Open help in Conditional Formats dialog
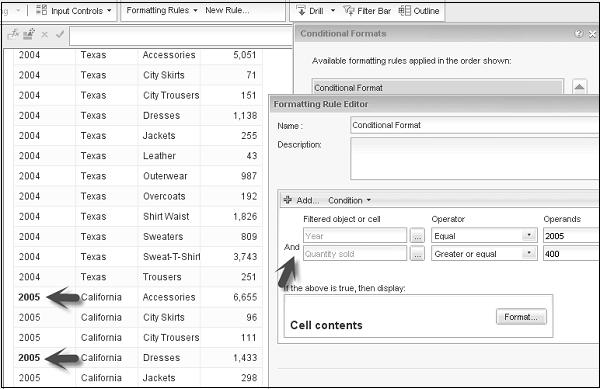 (579, 34)
